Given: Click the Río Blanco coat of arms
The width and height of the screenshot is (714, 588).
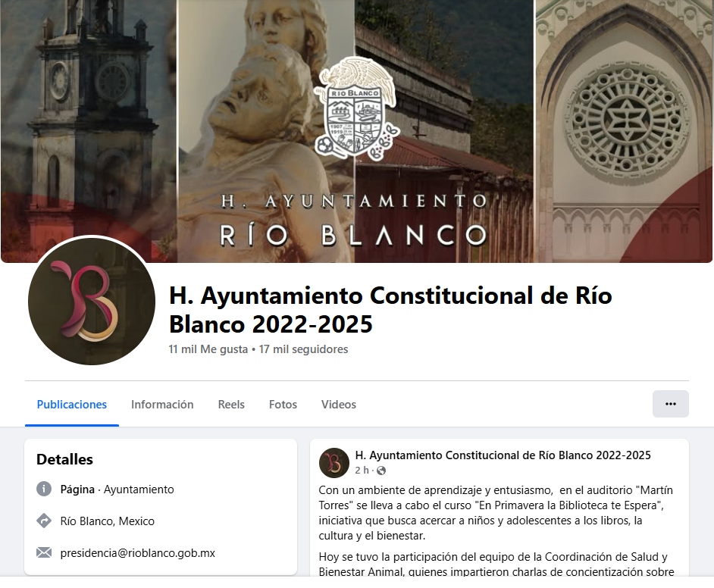Looking at the screenshot, I should point(355,109).
